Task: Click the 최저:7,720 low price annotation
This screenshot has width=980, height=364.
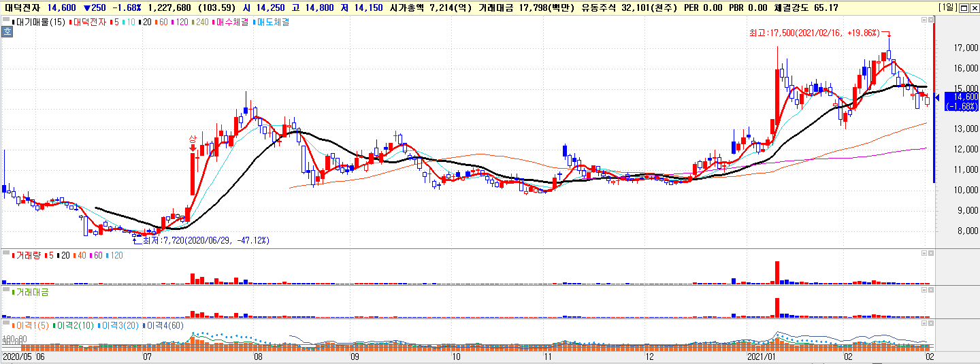Action: pyautogui.click(x=206, y=240)
